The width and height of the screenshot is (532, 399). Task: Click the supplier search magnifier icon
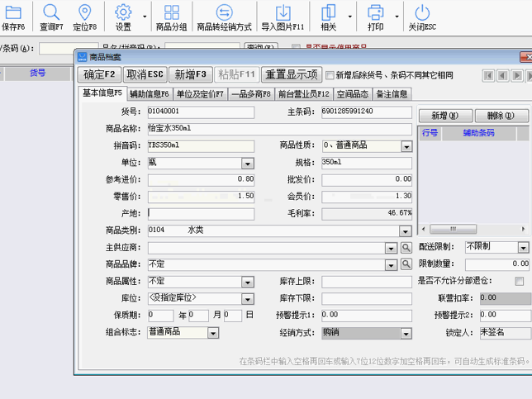pyautogui.click(x=406, y=248)
